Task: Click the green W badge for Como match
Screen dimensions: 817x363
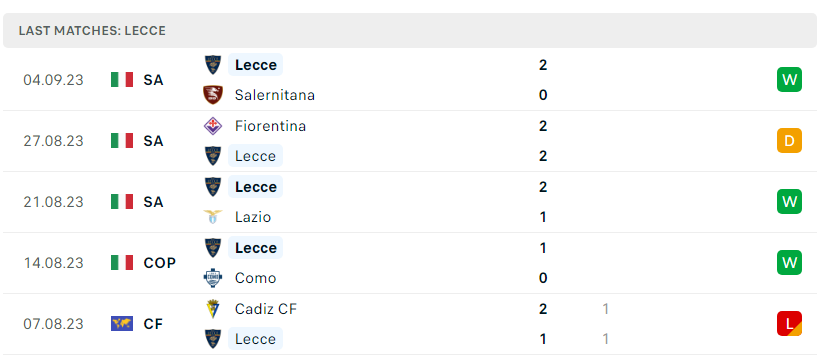Action: click(789, 262)
